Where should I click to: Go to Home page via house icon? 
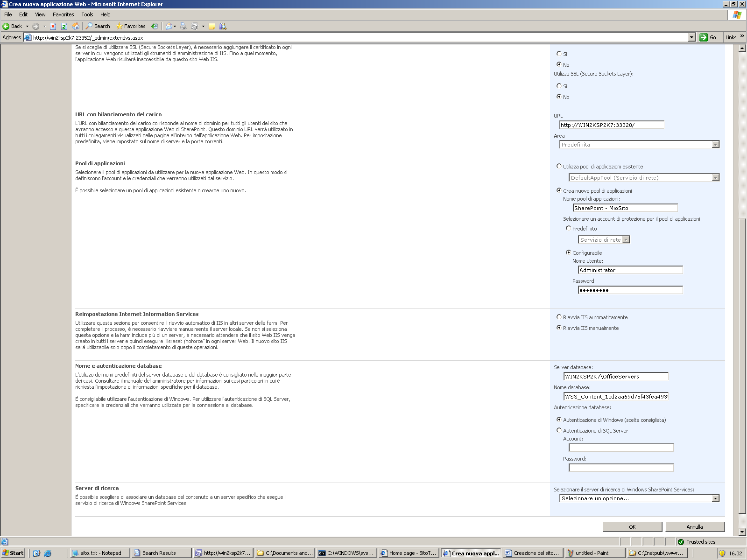(76, 26)
